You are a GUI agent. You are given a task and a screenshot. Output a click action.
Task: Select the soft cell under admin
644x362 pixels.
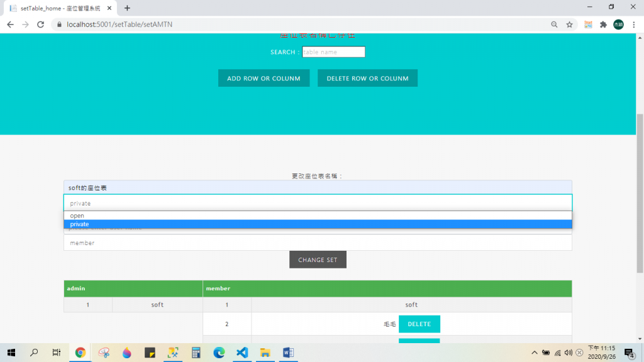[x=157, y=305]
